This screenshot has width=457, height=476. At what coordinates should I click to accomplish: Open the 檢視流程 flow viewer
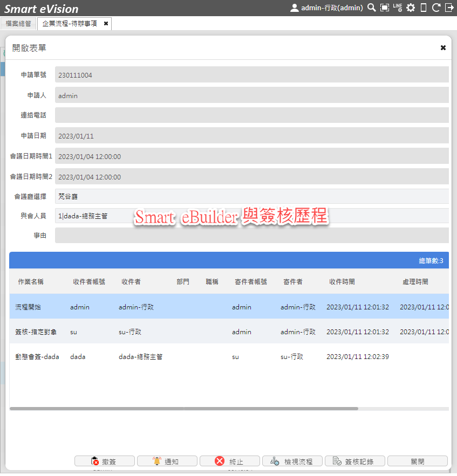point(292,460)
